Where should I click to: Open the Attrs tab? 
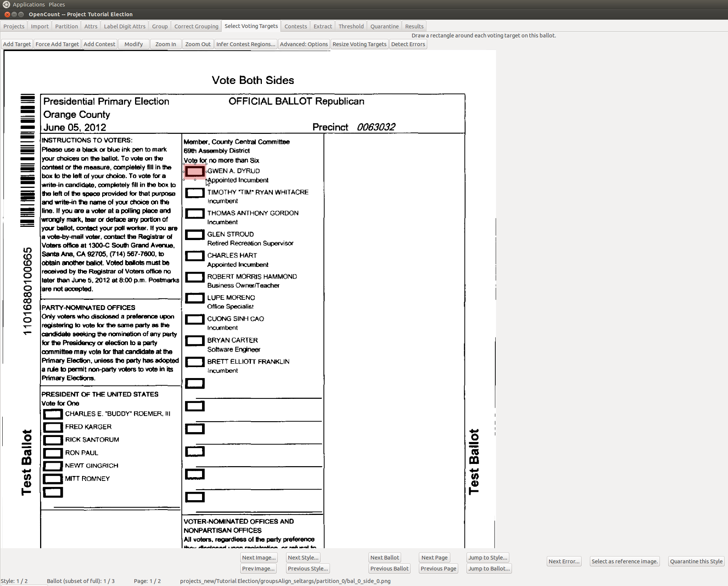(91, 26)
